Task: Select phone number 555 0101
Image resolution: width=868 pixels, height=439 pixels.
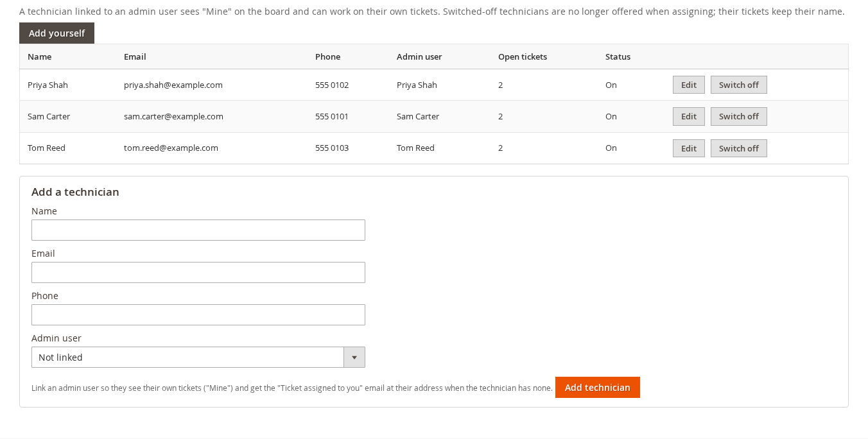Action: pos(332,116)
